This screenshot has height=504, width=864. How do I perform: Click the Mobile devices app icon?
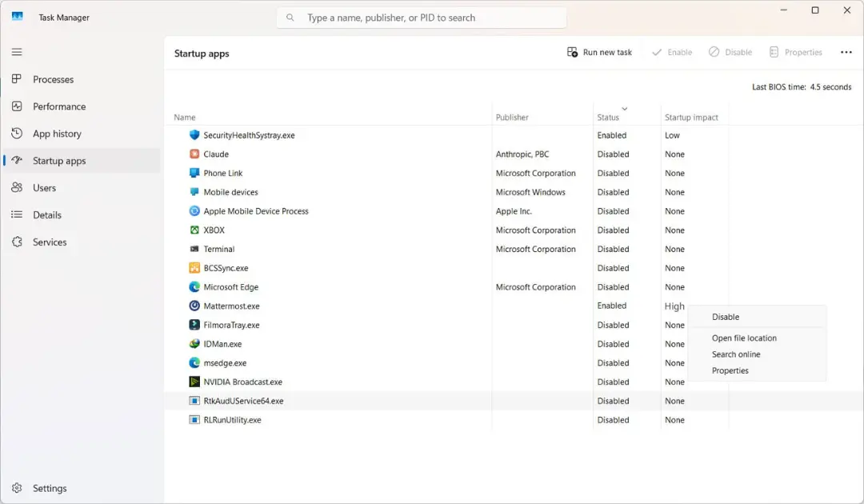[194, 192]
